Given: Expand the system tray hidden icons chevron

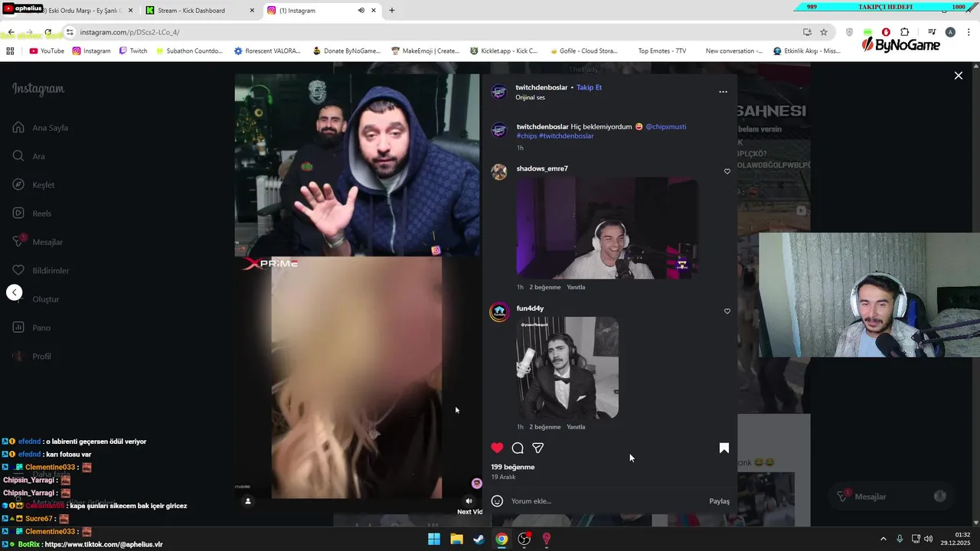Looking at the screenshot, I should [x=883, y=539].
